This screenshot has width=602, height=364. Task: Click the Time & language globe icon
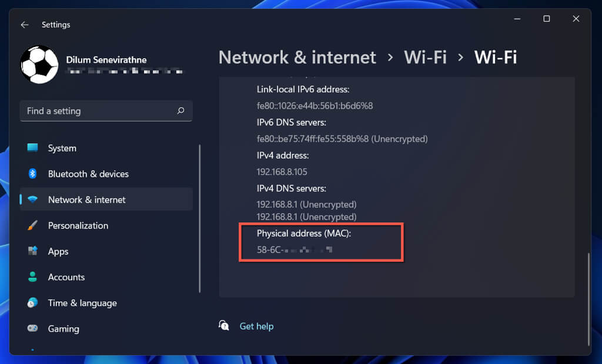pos(33,303)
